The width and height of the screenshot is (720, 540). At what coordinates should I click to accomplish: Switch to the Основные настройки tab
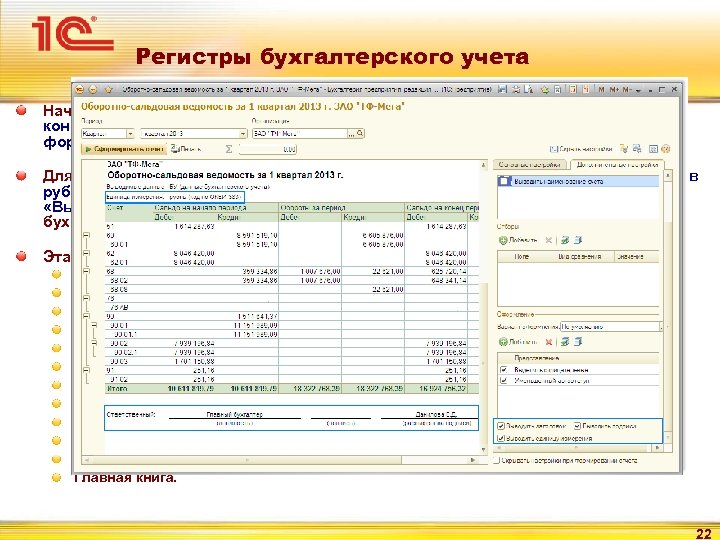click(x=529, y=164)
